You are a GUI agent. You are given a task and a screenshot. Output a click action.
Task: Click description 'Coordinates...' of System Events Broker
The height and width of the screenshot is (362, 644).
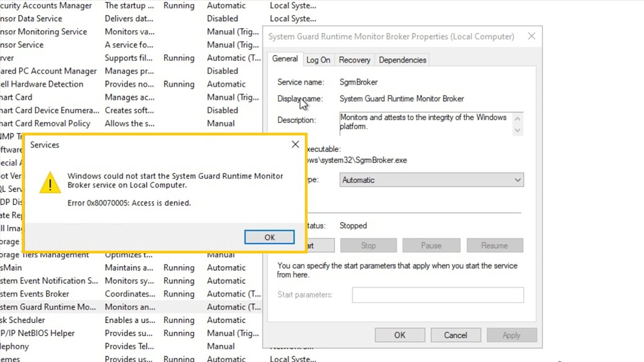130,294
